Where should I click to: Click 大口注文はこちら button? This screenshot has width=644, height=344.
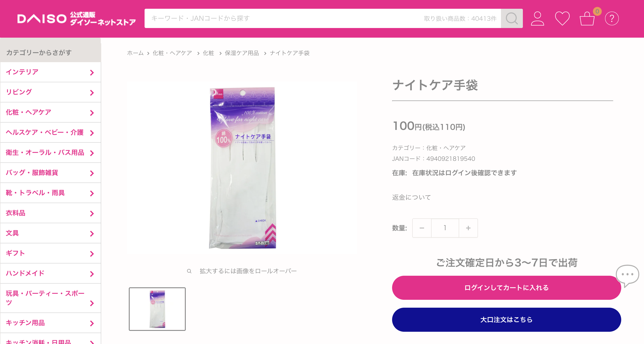point(506,320)
